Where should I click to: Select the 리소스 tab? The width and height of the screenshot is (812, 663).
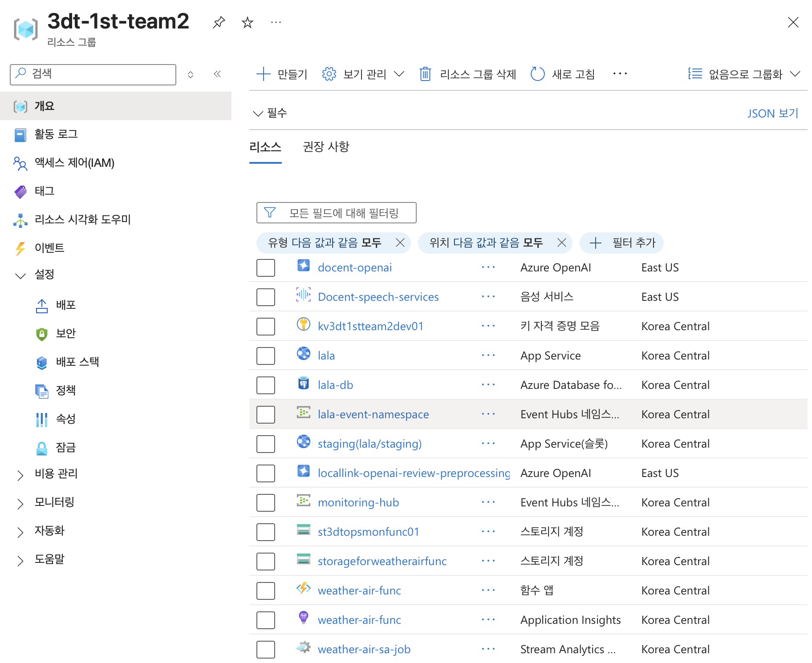[265, 147]
